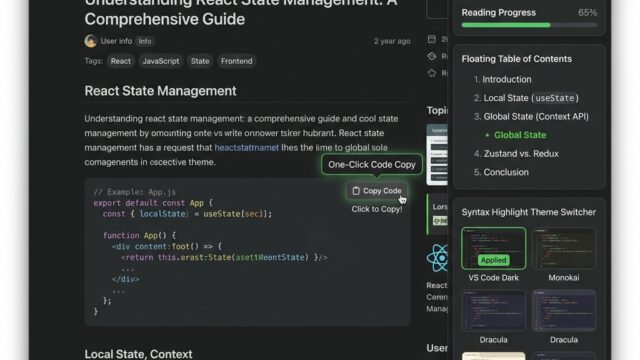The height and width of the screenshot is (360, 640).
Task: Select the Monokai theme thumbnail
Action: (564, 249)
